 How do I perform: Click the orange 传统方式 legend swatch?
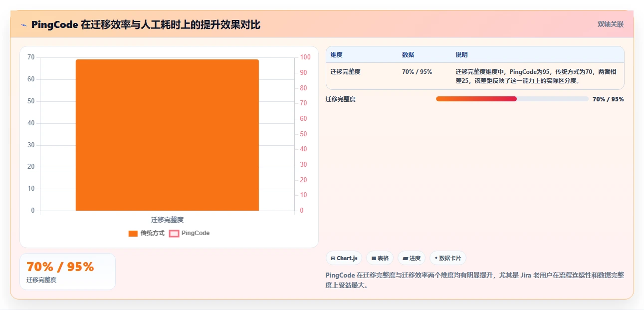(133, 233)
